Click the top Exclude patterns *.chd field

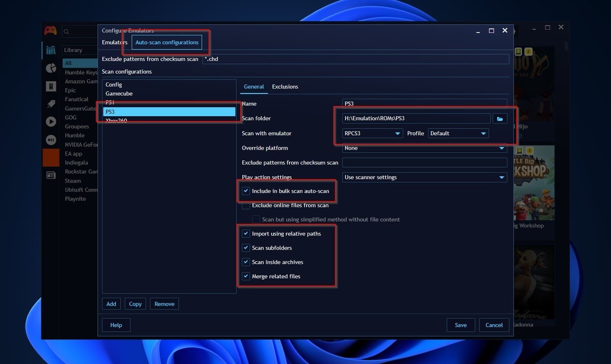pyautogui.click(x=356, y=59)
